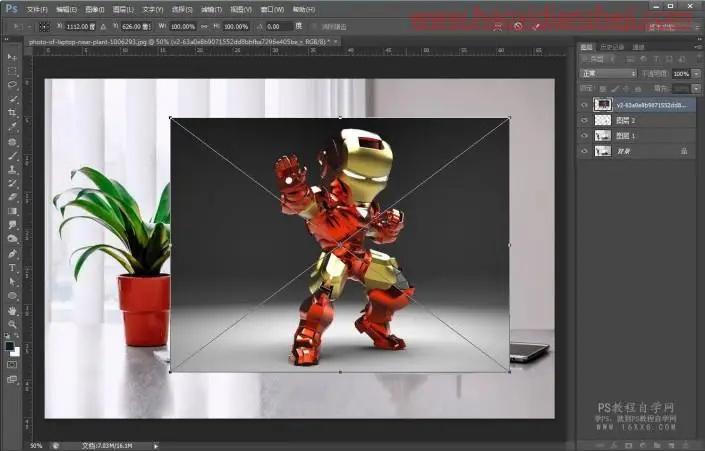The width and height of the screenshot is (705, 451).
Task: Hide the 背景 layer with its eye icon
Action: (x=585, y=151)
